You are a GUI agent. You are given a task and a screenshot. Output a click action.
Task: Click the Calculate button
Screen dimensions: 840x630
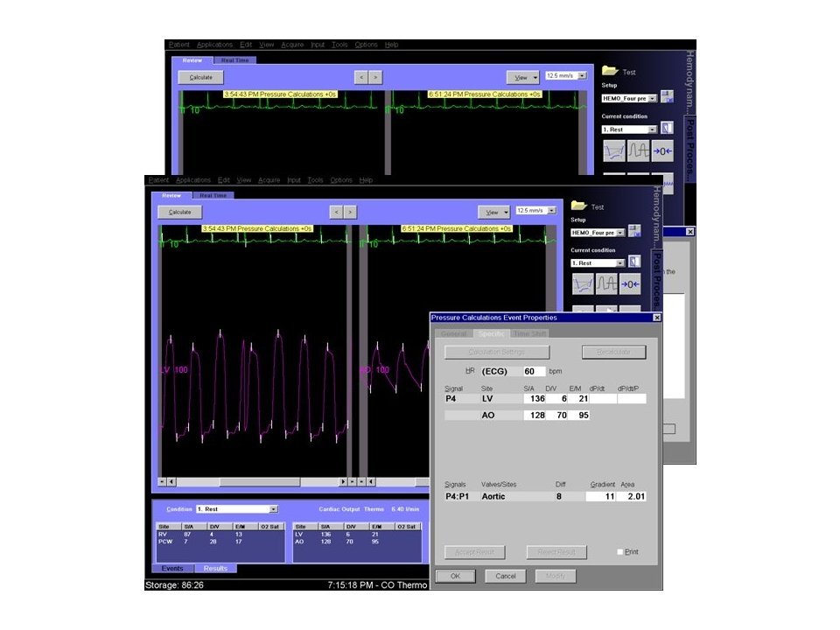coord(179,212)
